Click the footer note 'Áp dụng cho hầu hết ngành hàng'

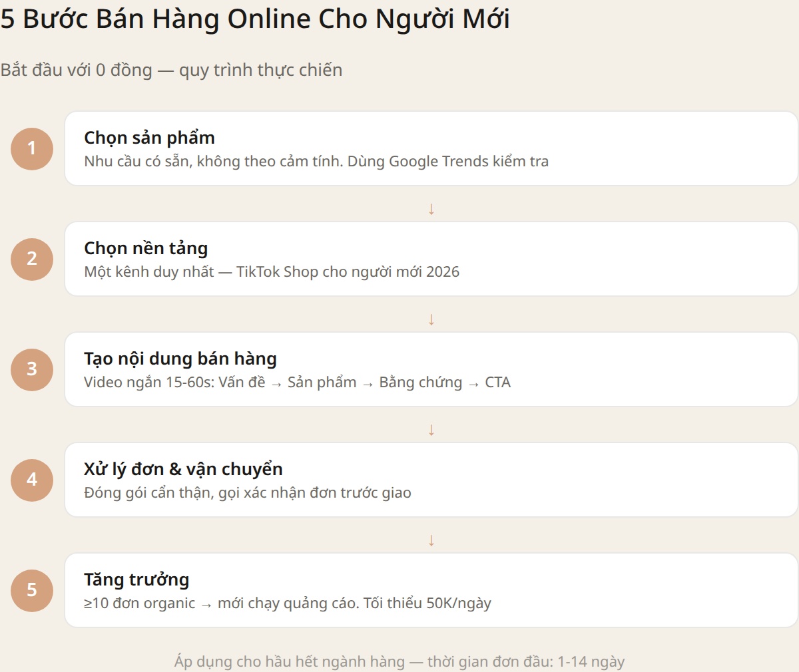[400, 661]
